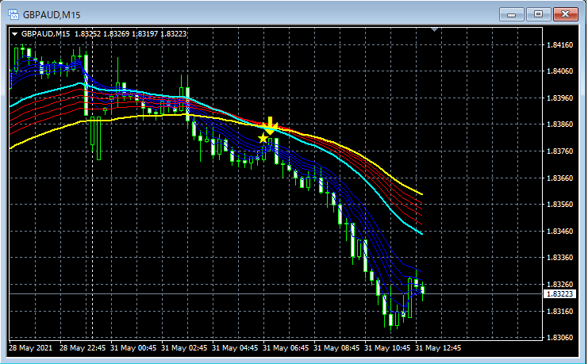
Task: Click the 1.83560 price scale label
Action: tap(560, 205)
